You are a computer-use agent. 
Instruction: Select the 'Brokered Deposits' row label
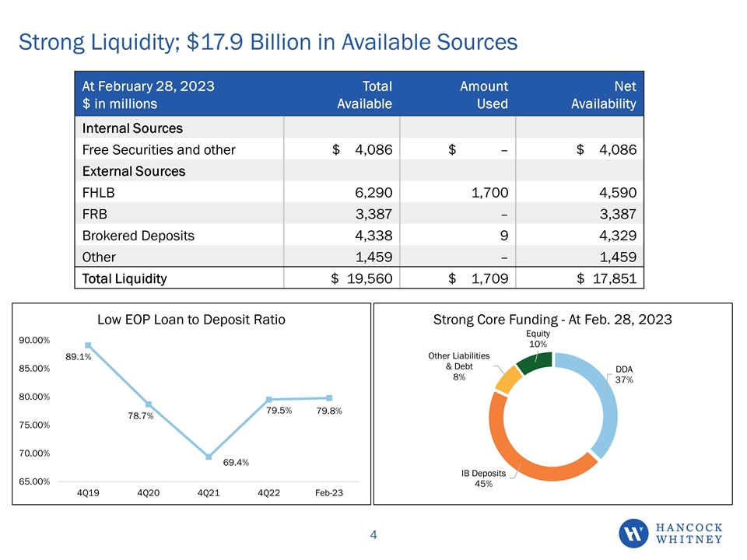coord(134,234)
